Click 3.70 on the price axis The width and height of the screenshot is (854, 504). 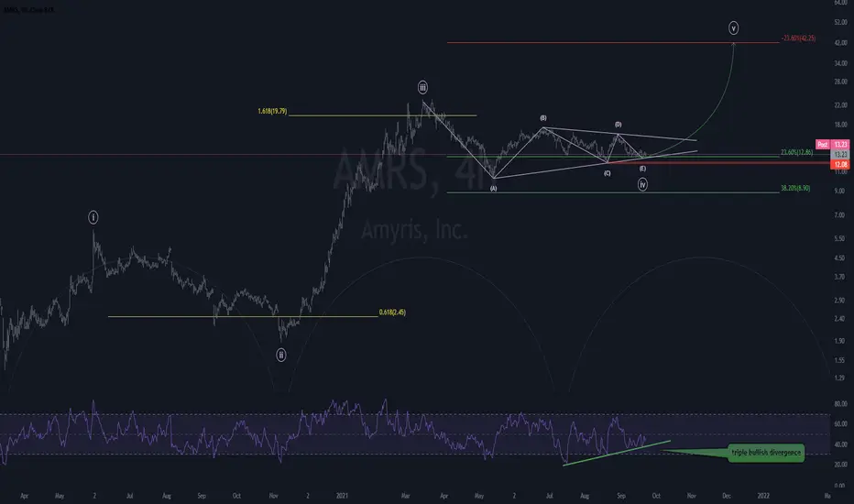tap(840, 277)
